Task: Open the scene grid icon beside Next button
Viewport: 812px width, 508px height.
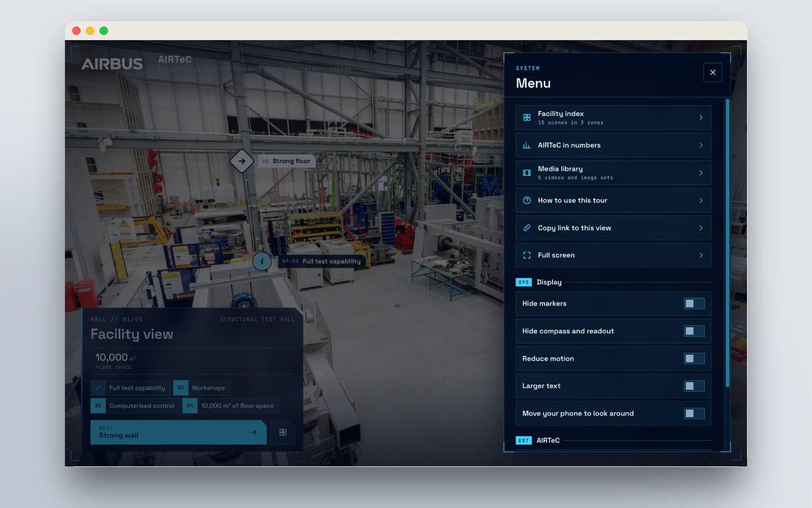Action: point(283,432)
